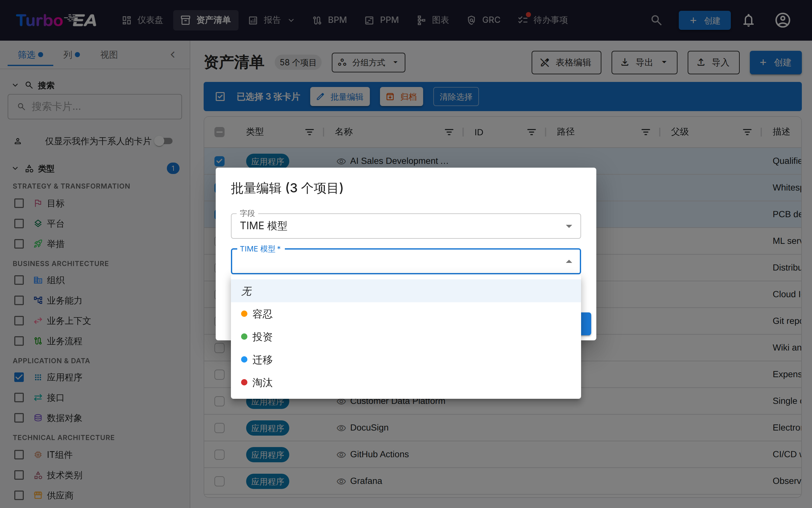812x508 pixels.
Task: Open the user account avatar menu
Action: tap(783, 20)
